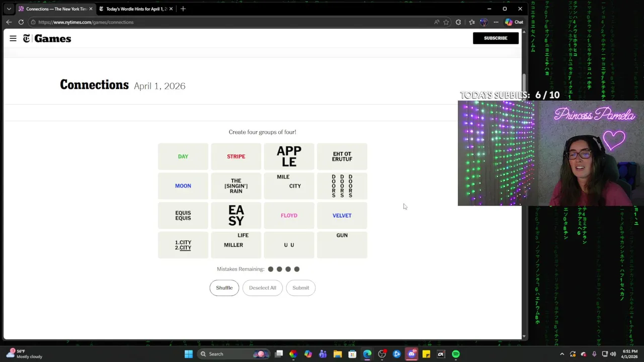
Task: Open the browser profile avatar
Action: click(x=484, y=22)
